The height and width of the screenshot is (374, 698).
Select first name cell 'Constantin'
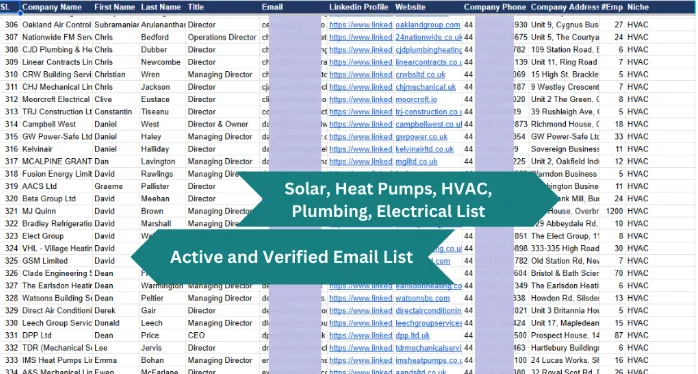113,112
